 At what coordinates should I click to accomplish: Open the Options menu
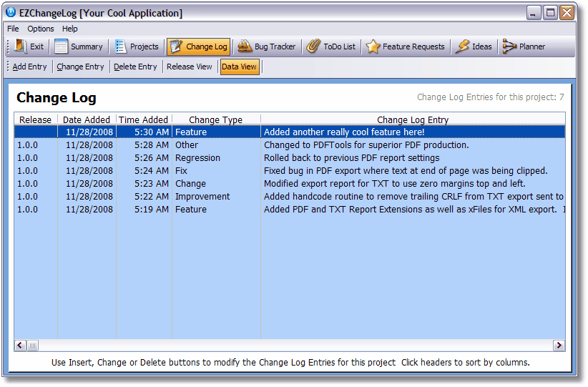click(41, 29)
